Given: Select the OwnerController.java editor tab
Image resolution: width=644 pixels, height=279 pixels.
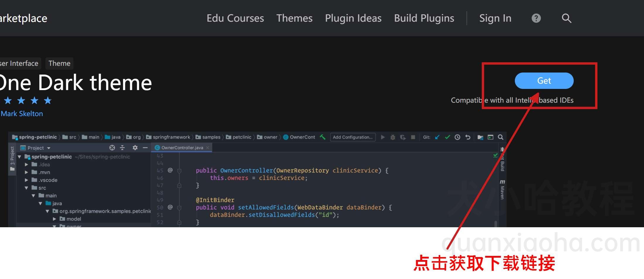Looking at the screenshot, I should 182,148.
